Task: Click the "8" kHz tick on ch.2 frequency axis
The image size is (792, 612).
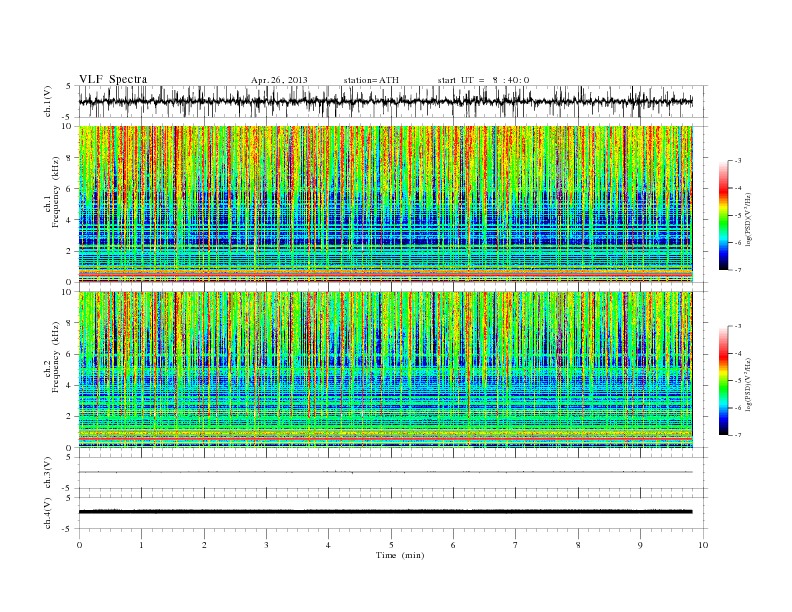Action: click(x=70, y=323)
